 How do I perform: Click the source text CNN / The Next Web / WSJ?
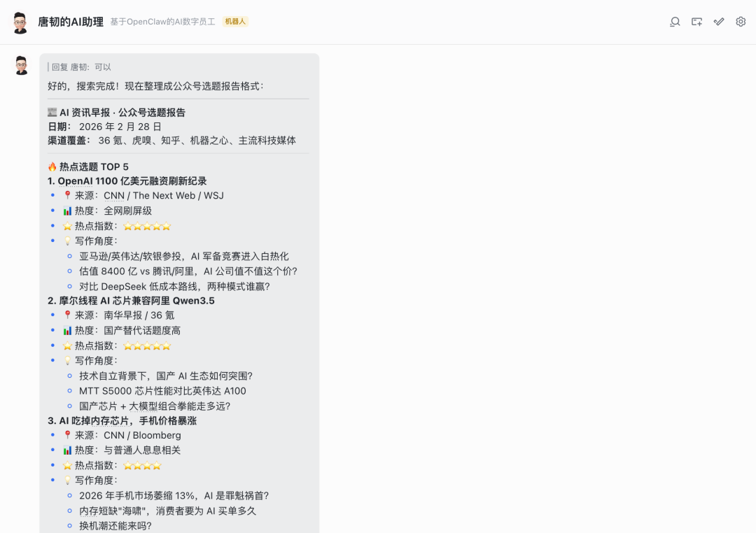[164, 195]
